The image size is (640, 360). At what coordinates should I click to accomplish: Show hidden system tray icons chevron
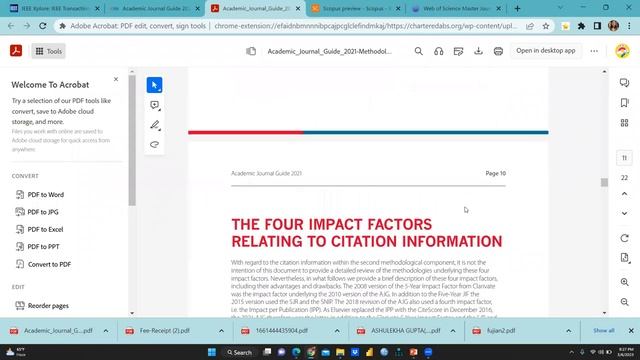tap(571, 352)
